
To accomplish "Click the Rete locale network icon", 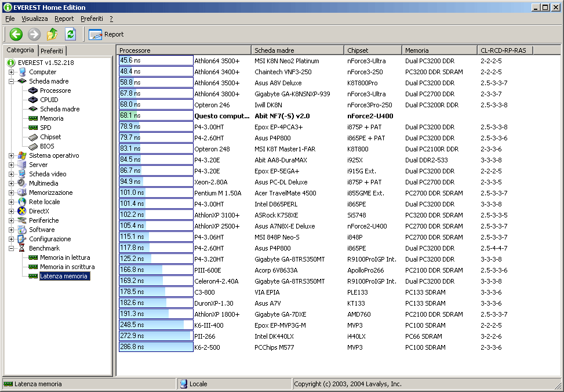I will [22, 202].
